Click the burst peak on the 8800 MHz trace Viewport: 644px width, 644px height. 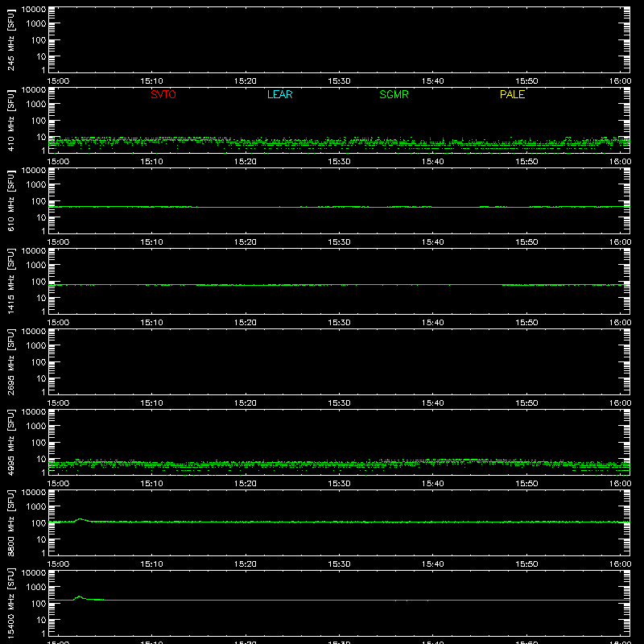coord(80,519)
